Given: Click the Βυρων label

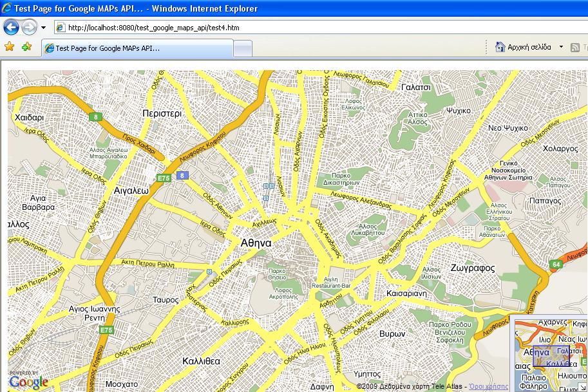Looking at the screenshot, I should coord(392,333).
